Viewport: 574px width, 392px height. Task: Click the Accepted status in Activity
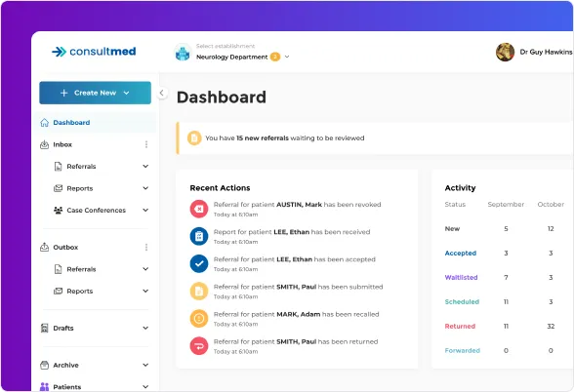tap(461, 254)
